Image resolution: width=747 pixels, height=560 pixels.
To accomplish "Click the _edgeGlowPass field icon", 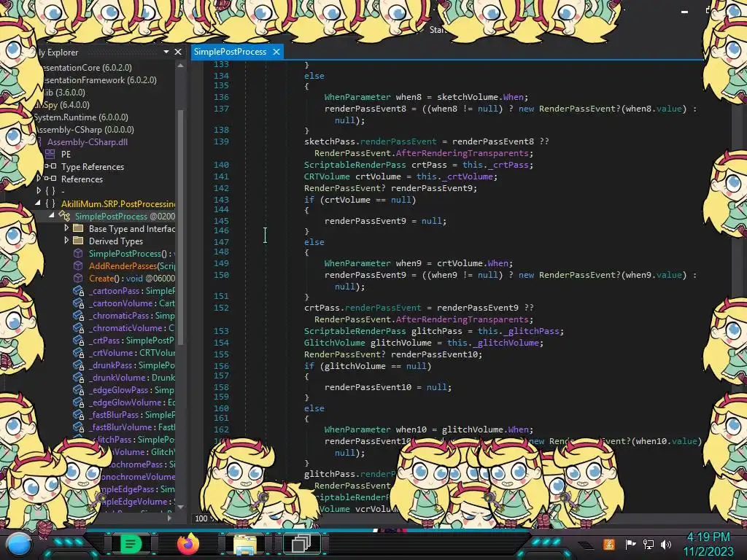I will click(79, 390).
